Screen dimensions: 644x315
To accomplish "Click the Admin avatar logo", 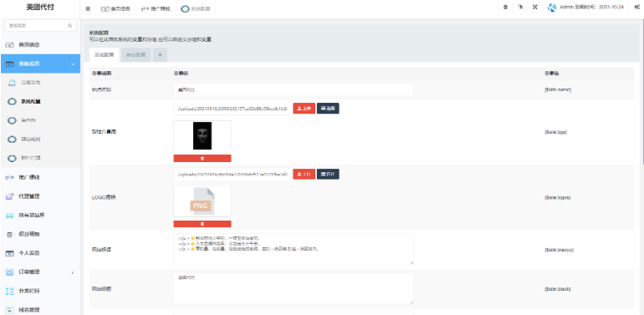I will click(x=552, y=8).
